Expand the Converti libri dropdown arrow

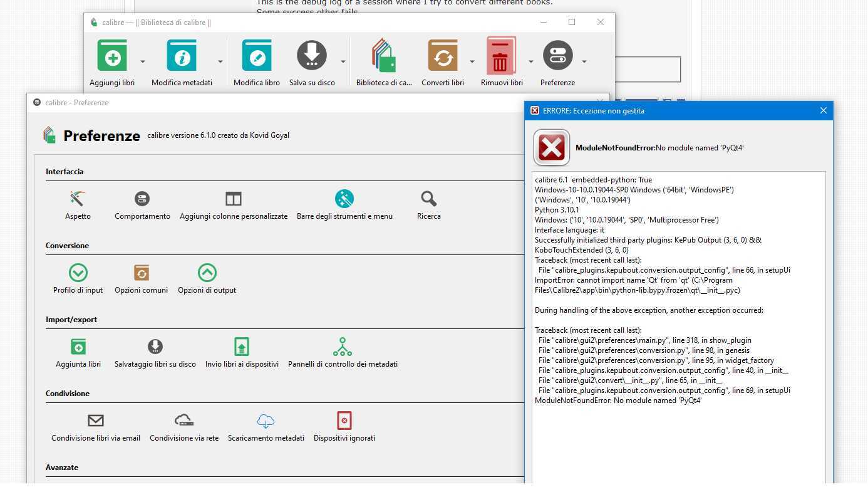tap(472, 61)
